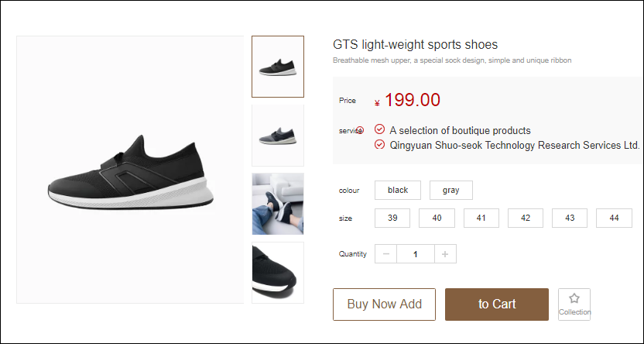The image size is (644, 344).
Task: Choose size 41
Action: click(481, 218)
